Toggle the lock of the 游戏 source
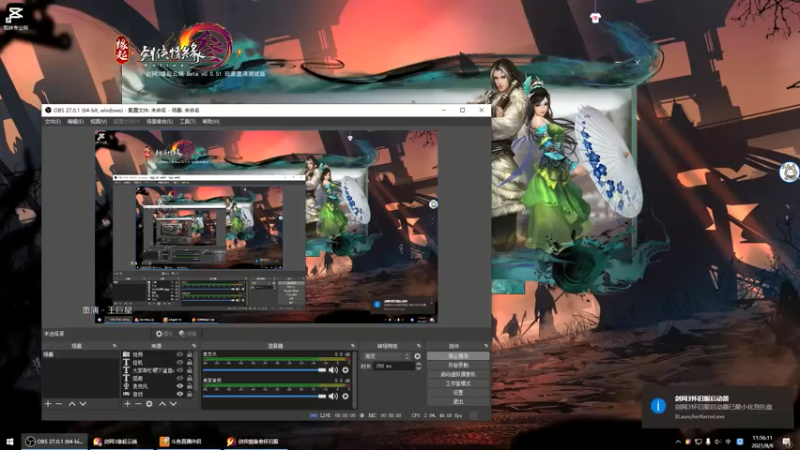Viewport: 800px width, 450px height. coord(190,394)
